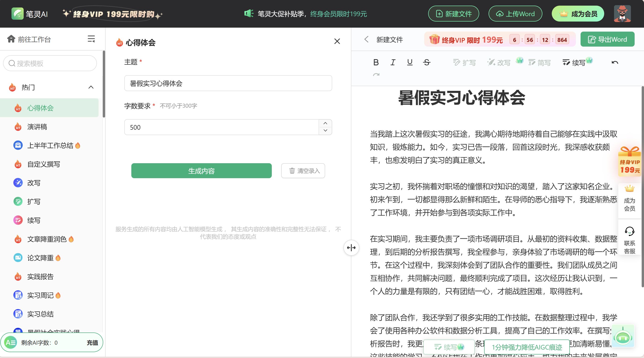Screen dimensions: 644x358
Task: Apply italic formatting to text
Action: click(393, 62)
